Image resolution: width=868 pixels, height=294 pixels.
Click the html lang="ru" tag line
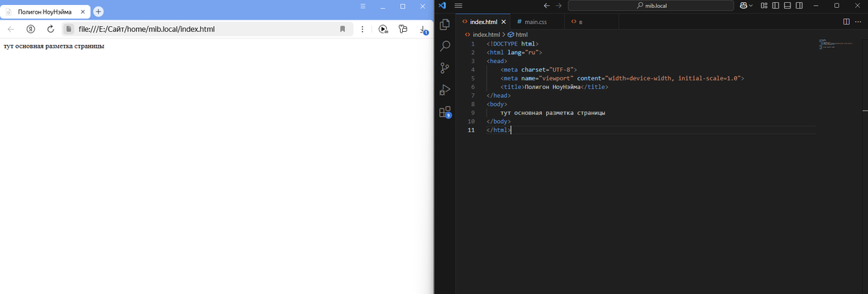[x=514, y=52]
